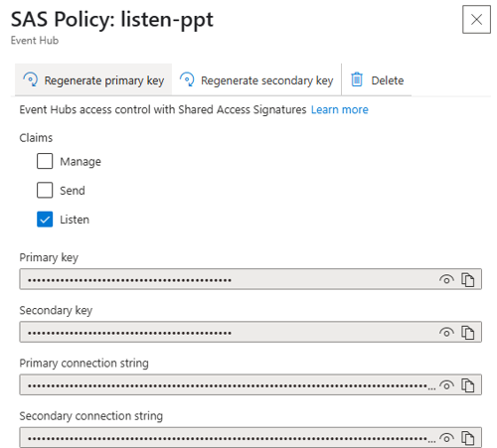Screen dimensions: 497x448
Task: Close the SAS Policy panel
Action: [x=476, y=19]
